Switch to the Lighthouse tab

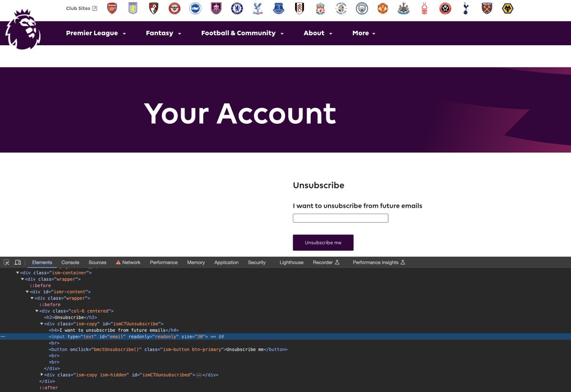(292, 262)
